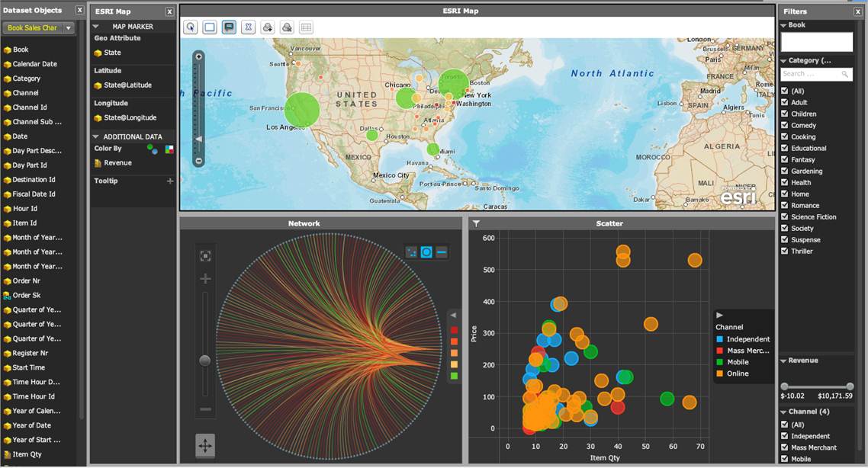This screenshot has height=468, width=868.
Task: Click the Color By palette grid icon
Action: 169,149
